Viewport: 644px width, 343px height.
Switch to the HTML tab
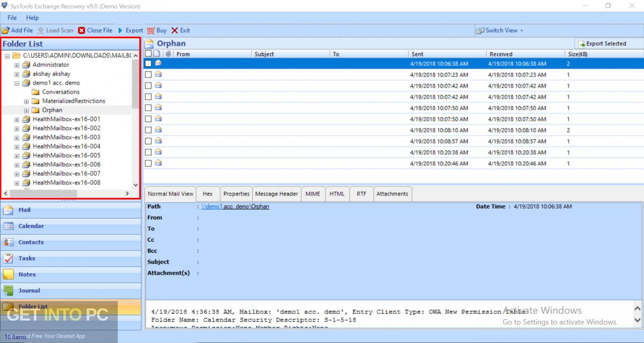(x=337, y=194)
